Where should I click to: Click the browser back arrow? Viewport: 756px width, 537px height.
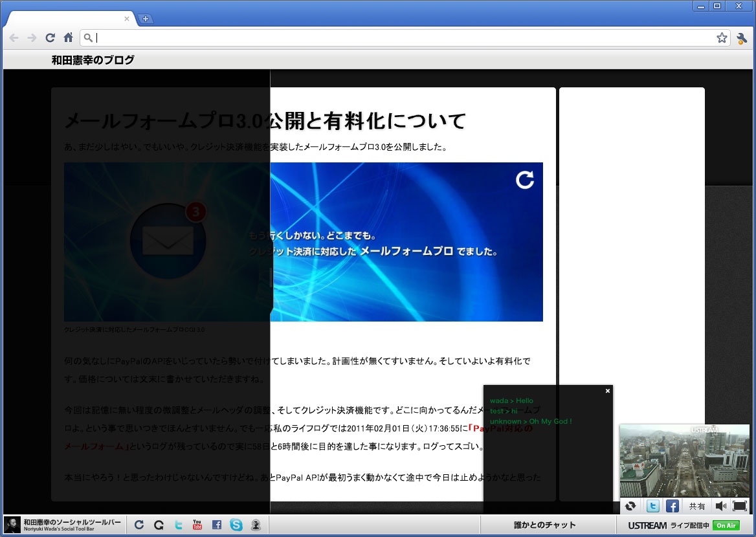pos(14,38)
